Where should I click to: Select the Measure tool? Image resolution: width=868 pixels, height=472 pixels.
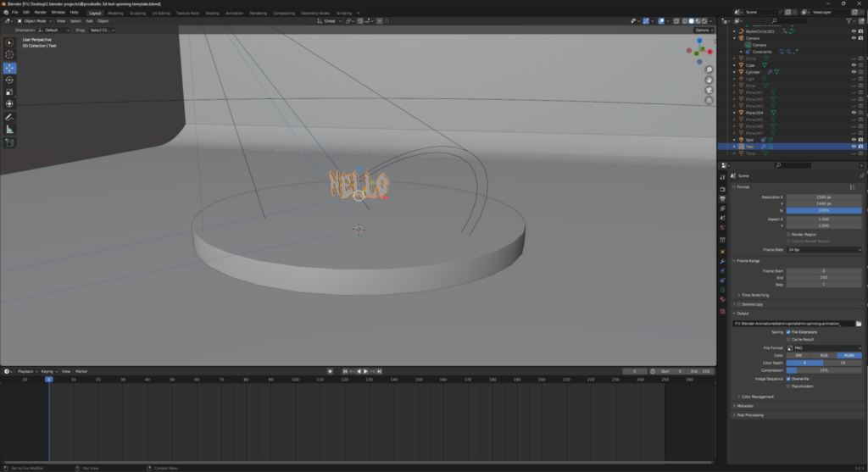pyautogui.click(x=9, y=130)
